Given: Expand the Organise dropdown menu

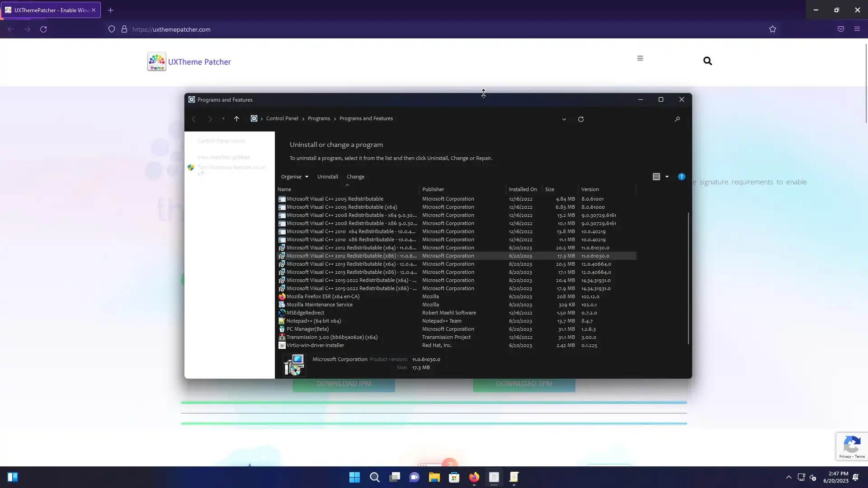Looking at the screenshot, I should (x=294, y=177).
